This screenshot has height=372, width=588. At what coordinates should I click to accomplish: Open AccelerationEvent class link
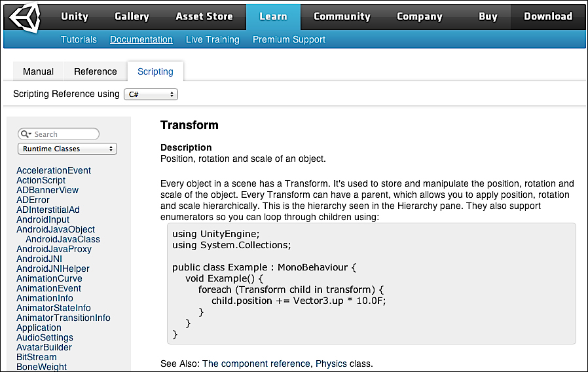tap(54, 170)
